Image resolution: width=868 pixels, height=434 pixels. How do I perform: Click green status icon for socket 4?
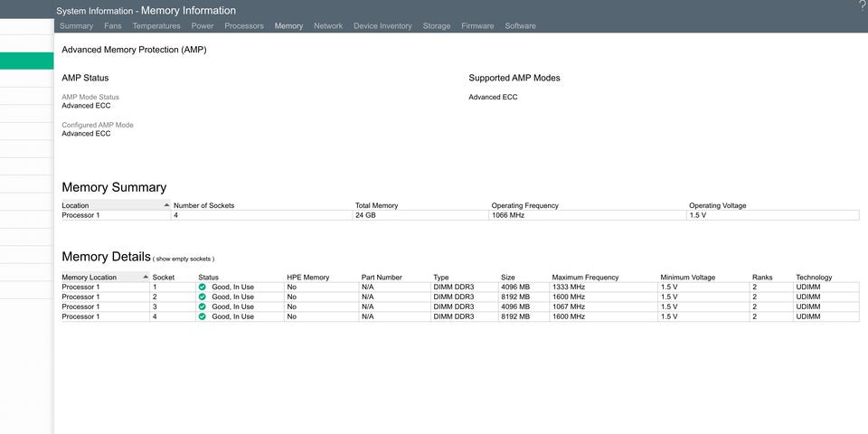(x=203, y=316)
